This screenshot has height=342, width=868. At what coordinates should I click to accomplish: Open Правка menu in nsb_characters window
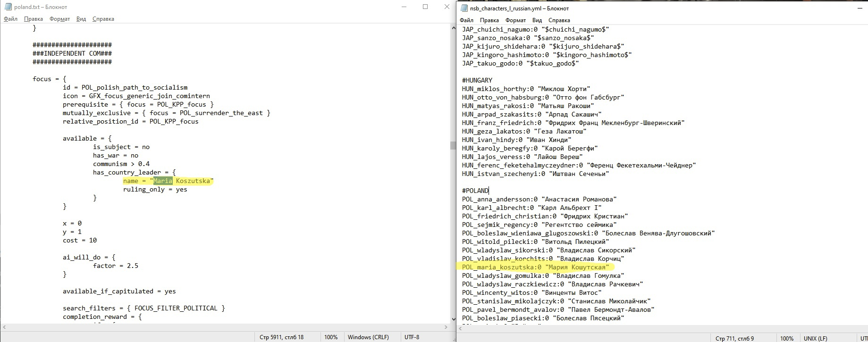click(489, 20)
